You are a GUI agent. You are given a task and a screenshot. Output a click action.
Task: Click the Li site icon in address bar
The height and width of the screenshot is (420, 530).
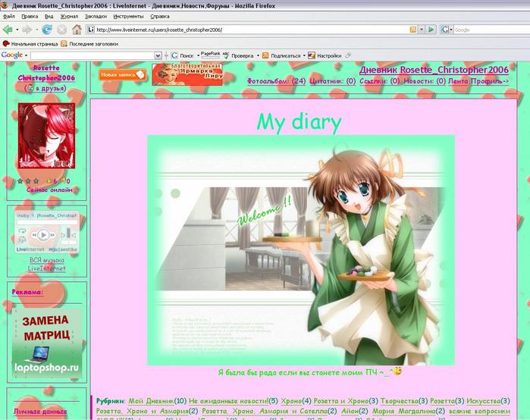coord(90,30)
